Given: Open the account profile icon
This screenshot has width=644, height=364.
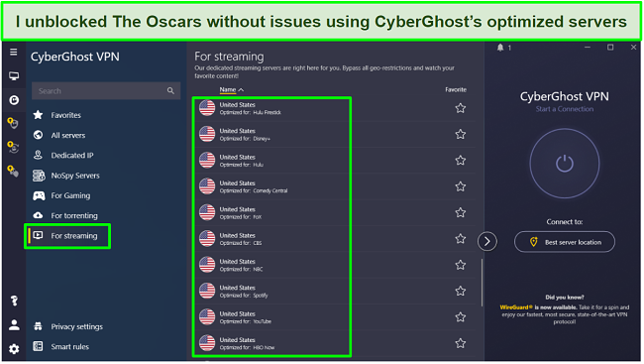Looking at the screenshot, I should pyautogui.click(x=14, y=325).
